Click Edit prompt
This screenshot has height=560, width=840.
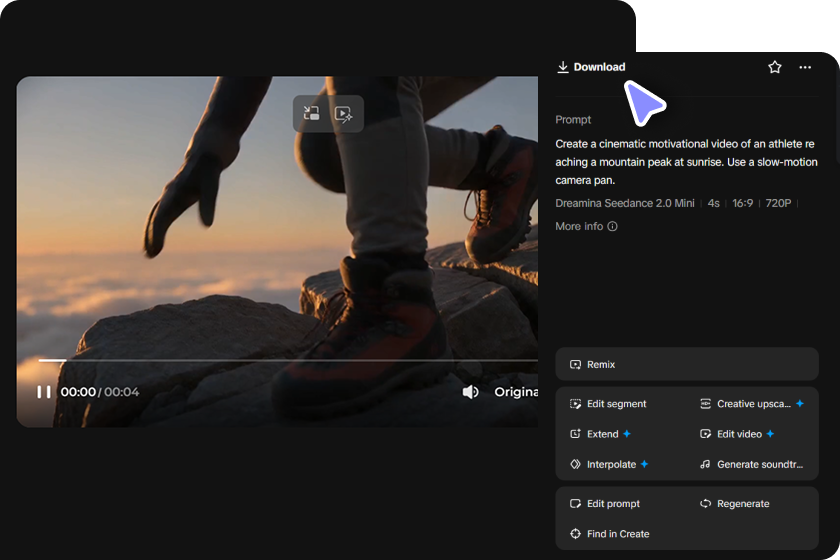tap(605, 504)
